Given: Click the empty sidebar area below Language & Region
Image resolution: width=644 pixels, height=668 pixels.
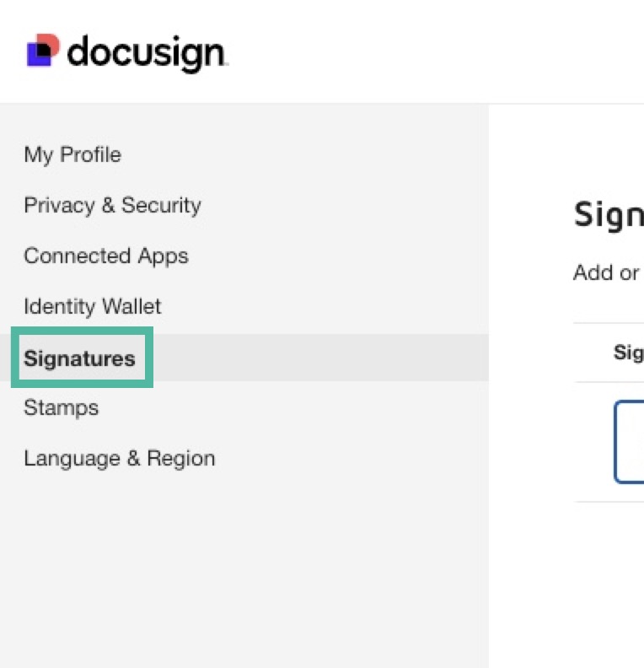Looking at the screenshot, I should click(x=244, y=574).
